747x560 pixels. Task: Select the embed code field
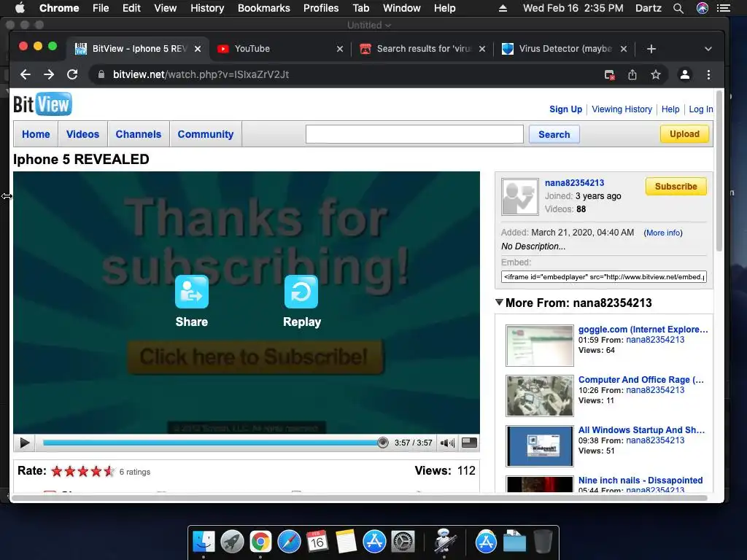point(603,276)
